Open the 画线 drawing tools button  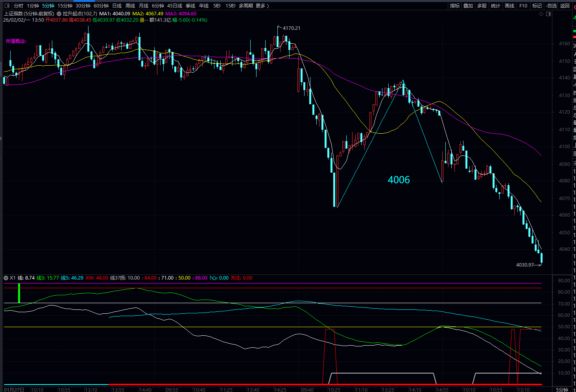point(510,6)
